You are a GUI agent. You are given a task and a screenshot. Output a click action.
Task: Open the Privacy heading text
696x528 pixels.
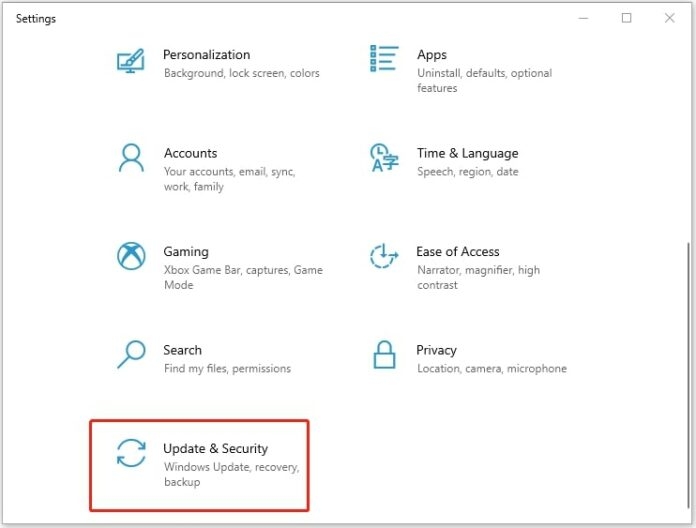436,350
